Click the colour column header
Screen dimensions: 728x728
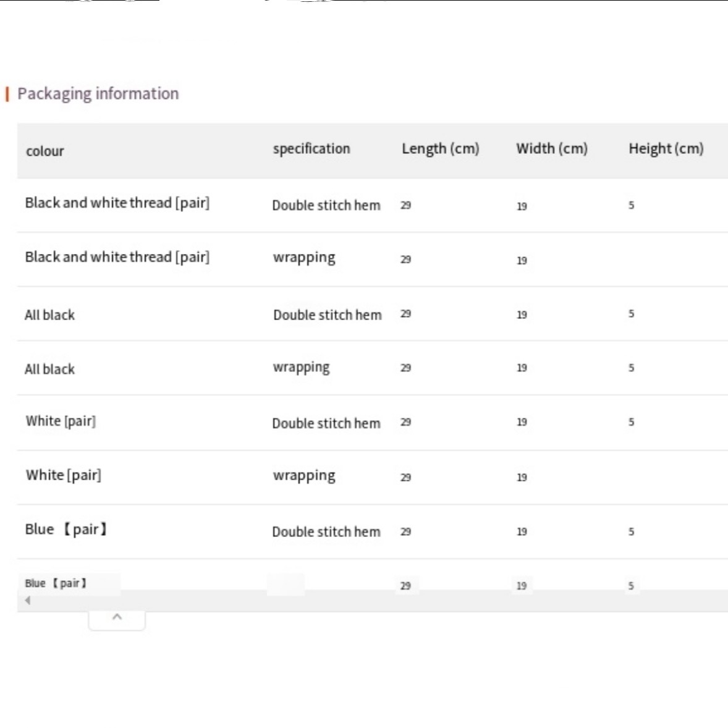click(45, 151)
